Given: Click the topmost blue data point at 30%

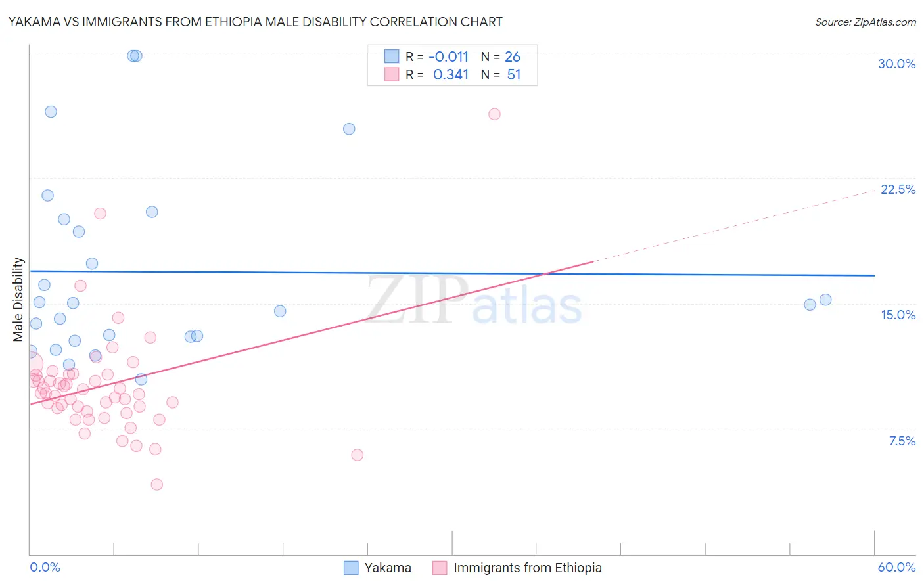Looking at the screenshot, I should click(x=136, y=56).
